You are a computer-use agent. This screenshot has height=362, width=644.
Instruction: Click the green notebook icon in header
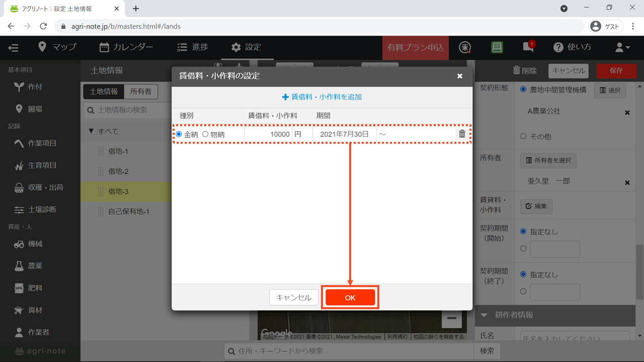pyautogui.click(x=497, y=47)
